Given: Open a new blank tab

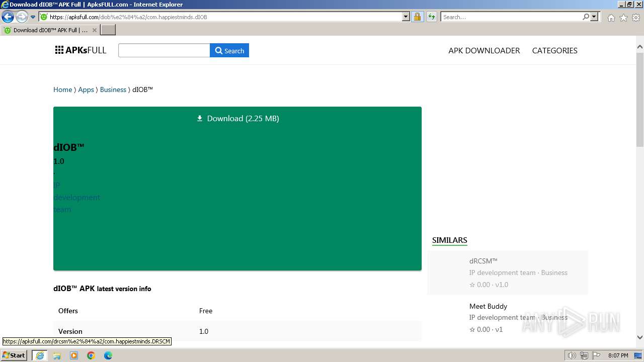Looking at the screenshot, I should (108, 30).
